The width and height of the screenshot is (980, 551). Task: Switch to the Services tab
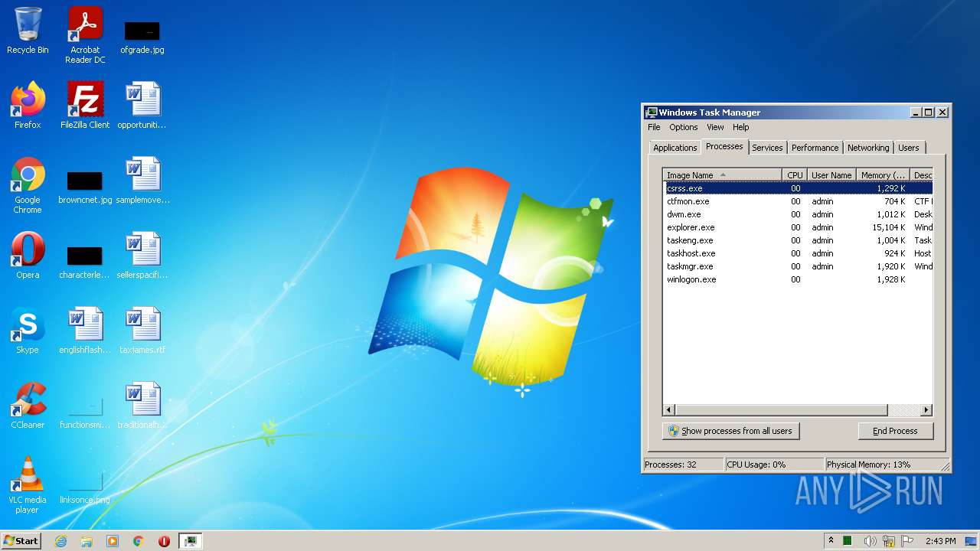point(767,148)
